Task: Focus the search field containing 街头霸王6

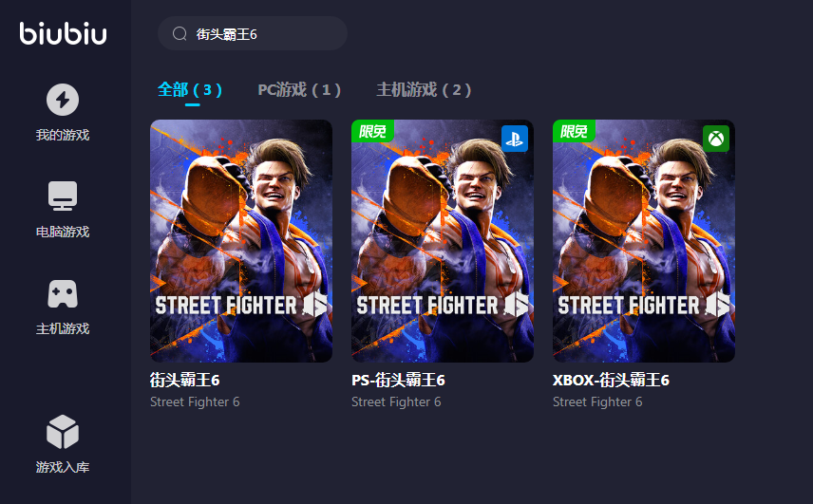Action: (x=253, y=33)
